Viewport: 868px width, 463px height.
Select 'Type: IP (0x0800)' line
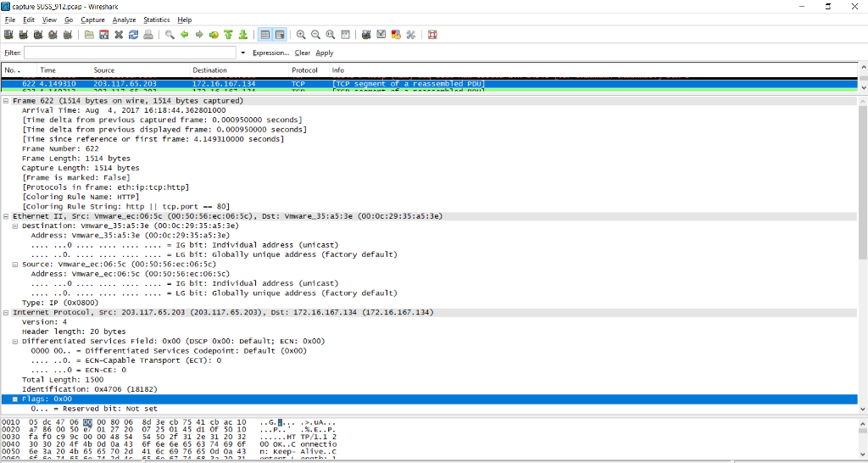click(60, 303)
